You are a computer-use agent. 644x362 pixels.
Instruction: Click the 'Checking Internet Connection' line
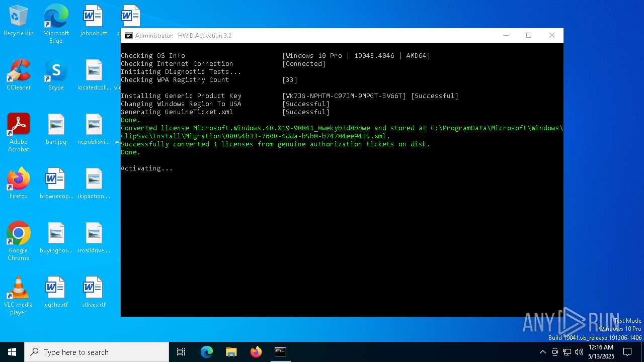pos(177,64)
